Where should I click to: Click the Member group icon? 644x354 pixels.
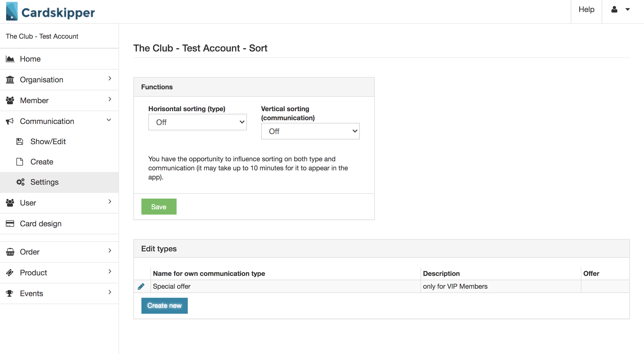click(10, 100)
